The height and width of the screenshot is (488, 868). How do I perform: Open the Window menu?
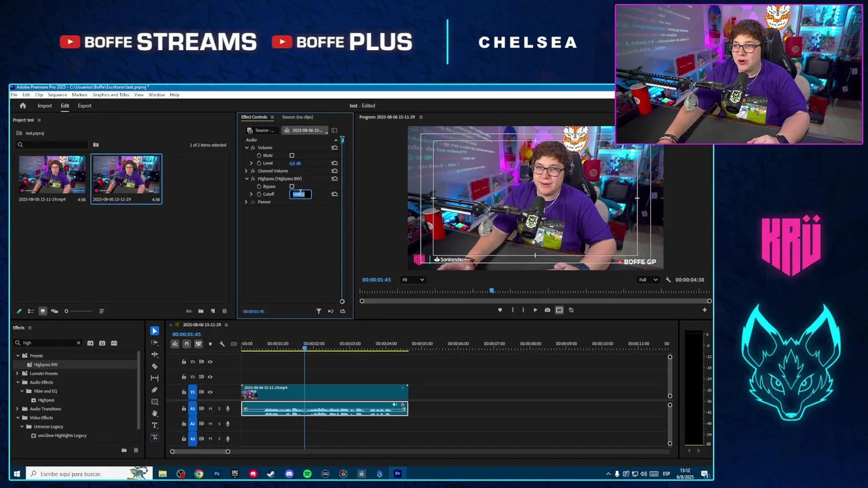[x=157, y=95]
